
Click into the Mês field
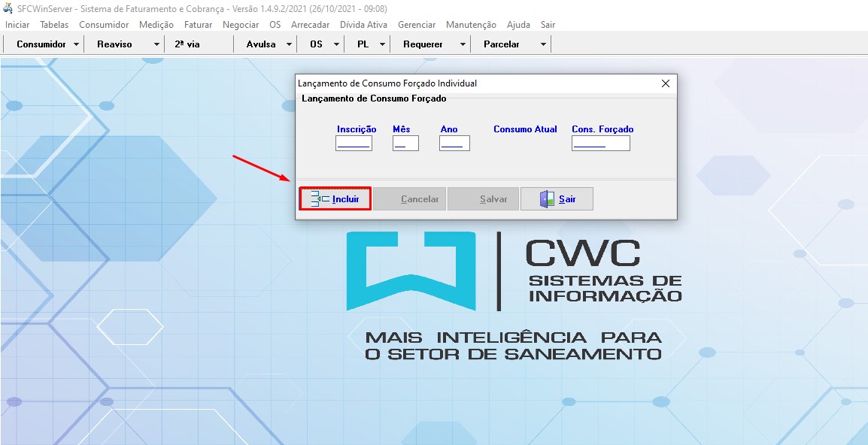pos(405,143)
